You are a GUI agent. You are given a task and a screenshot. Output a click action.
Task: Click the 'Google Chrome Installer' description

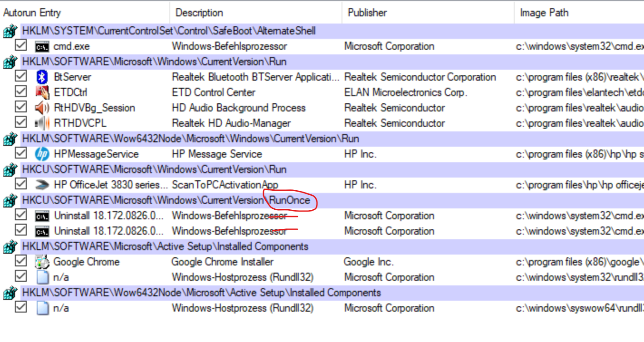point(222,262)
